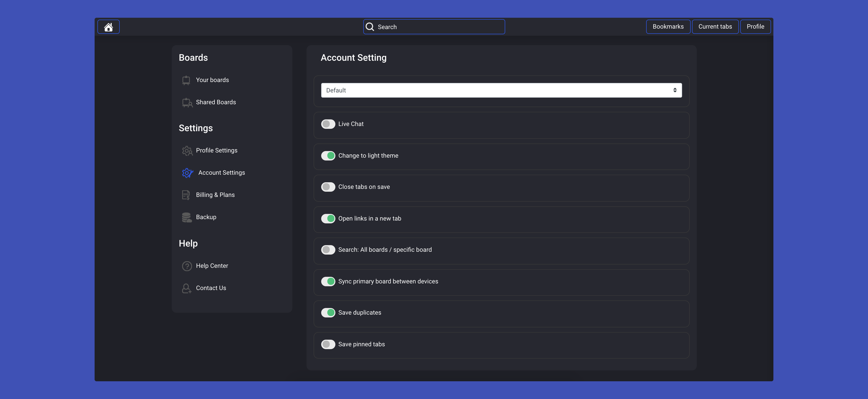Focus the Search input field
The image size is (868, 399).
(x=434, y=27)
